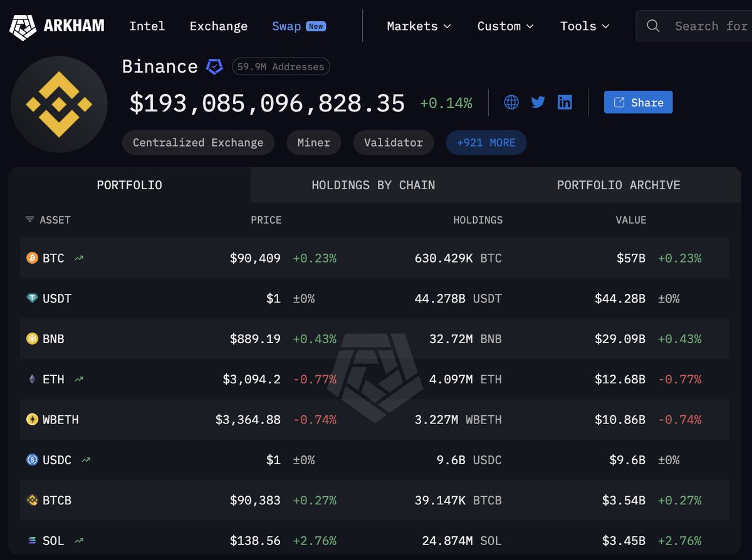
Task: Sort by the PRICE column header
Action: click(266, 220)
